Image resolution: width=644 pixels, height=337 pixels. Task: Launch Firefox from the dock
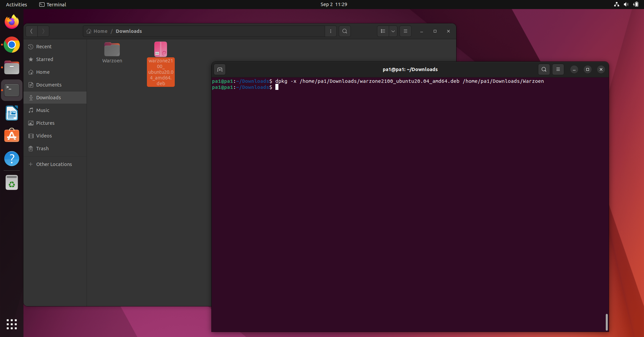coord(11,21)
